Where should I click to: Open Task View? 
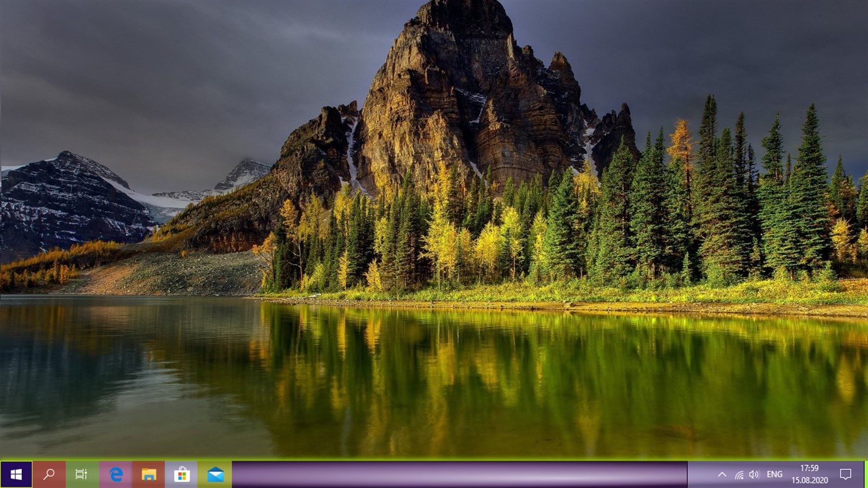coord(81,474)
